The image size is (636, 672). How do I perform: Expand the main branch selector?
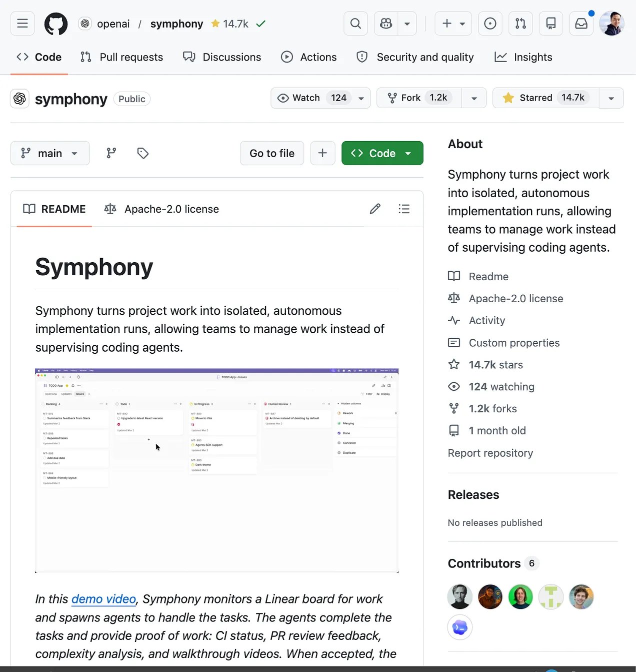pyautogui.click(x=50, y=153)
